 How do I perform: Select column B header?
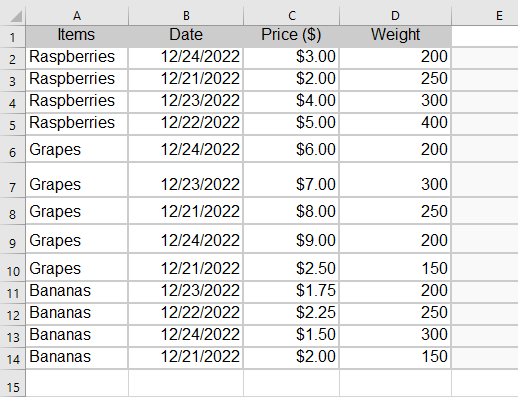coord(186,16)
